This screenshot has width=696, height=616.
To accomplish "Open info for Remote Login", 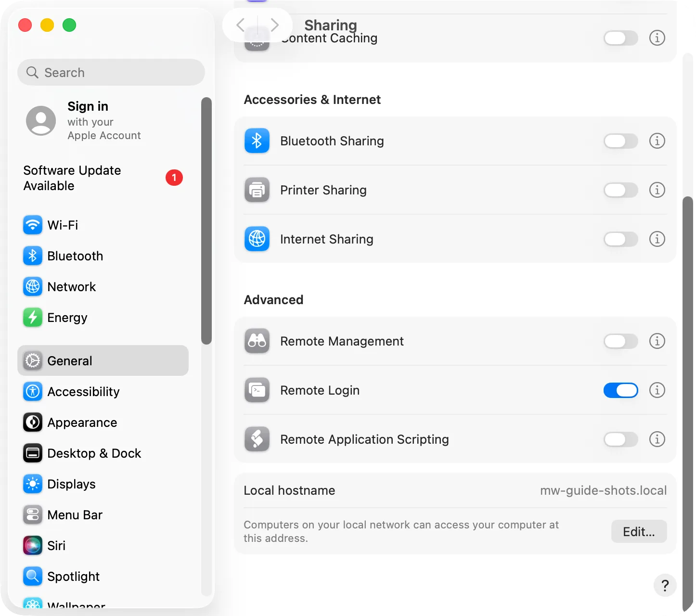I will 657,390.
